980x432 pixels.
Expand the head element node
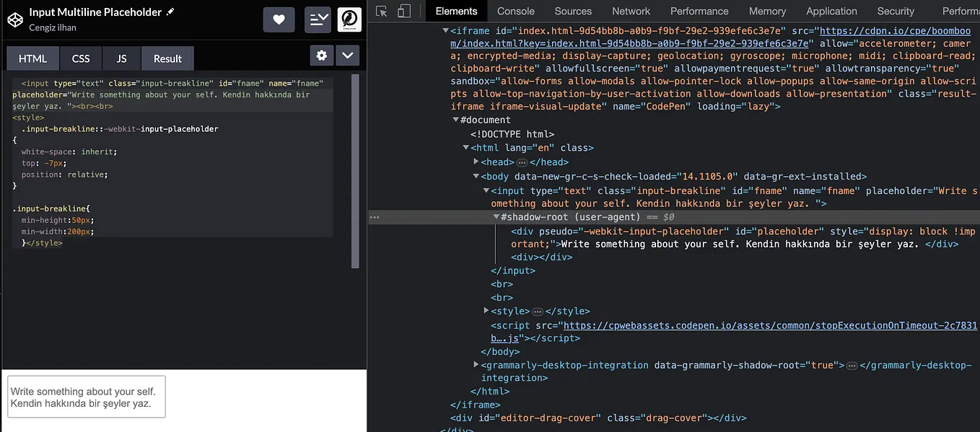click(476, 162)
